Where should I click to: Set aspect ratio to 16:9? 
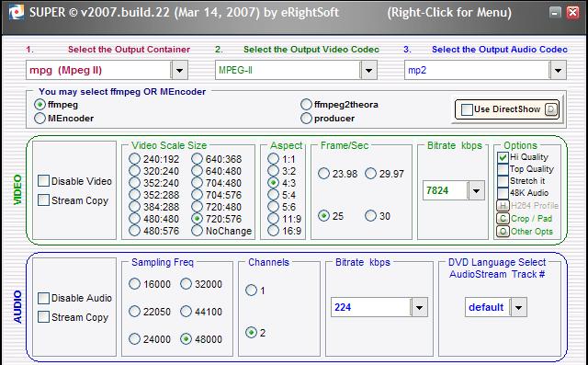click(x=274, y=231)
